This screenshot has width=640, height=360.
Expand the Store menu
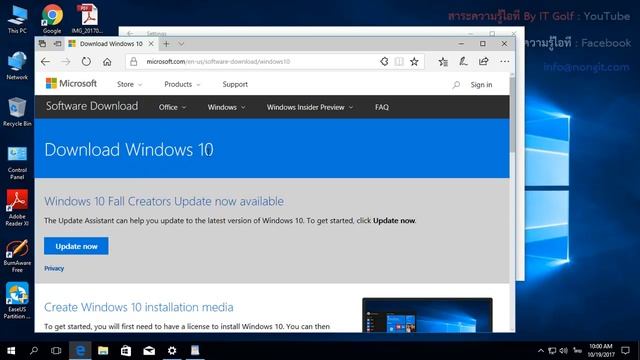129,84
